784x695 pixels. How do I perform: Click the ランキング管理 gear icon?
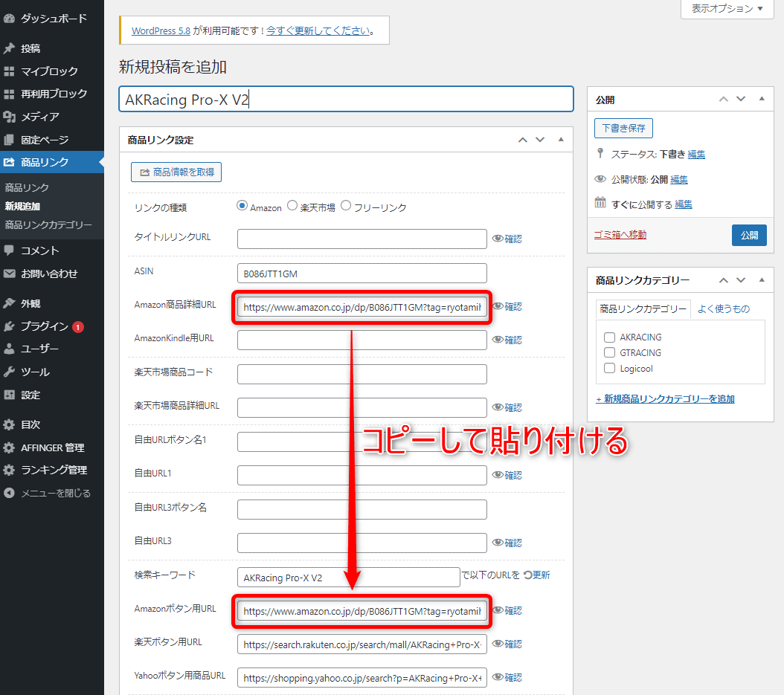click(x=9, y=471)
